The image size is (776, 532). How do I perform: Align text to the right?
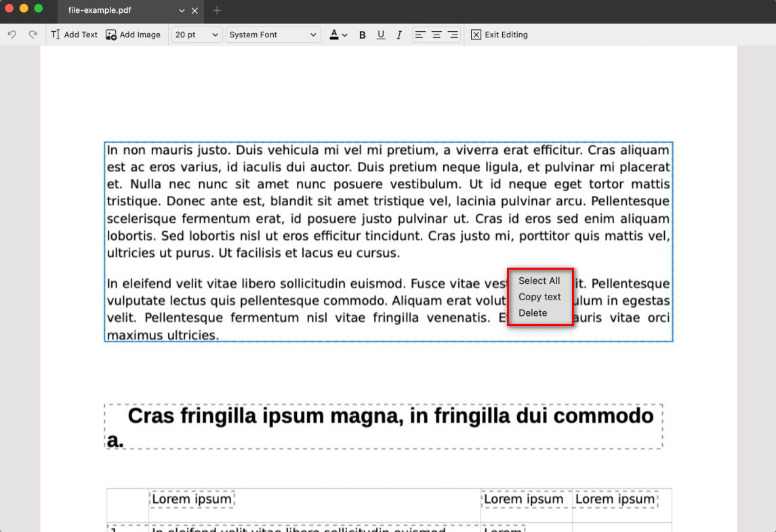(453, 35)
